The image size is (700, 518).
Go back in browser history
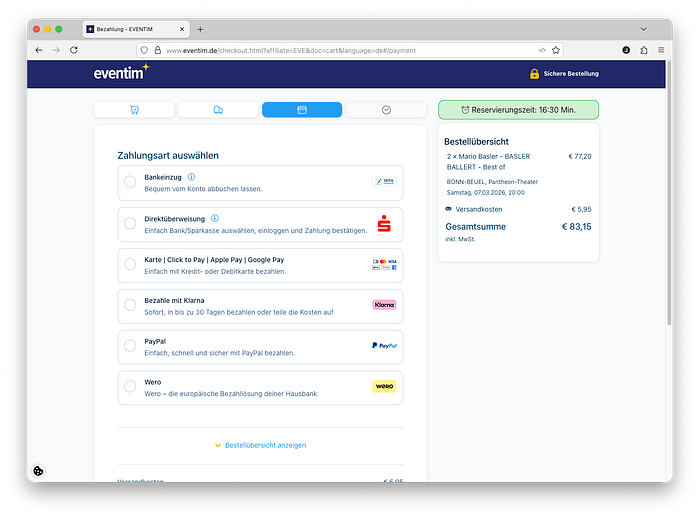pyautogui.click(x=39, y=50)
